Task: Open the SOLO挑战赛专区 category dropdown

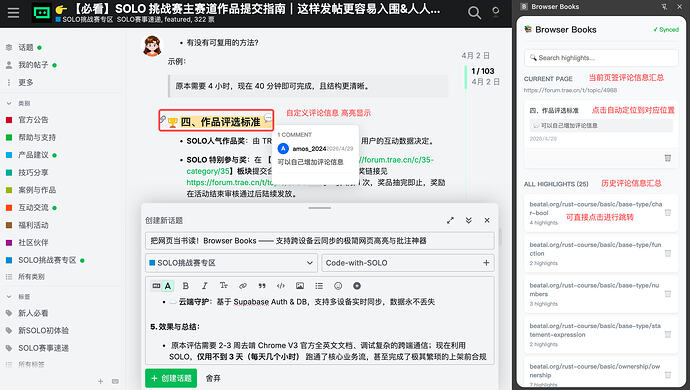Action: point(231,263)
